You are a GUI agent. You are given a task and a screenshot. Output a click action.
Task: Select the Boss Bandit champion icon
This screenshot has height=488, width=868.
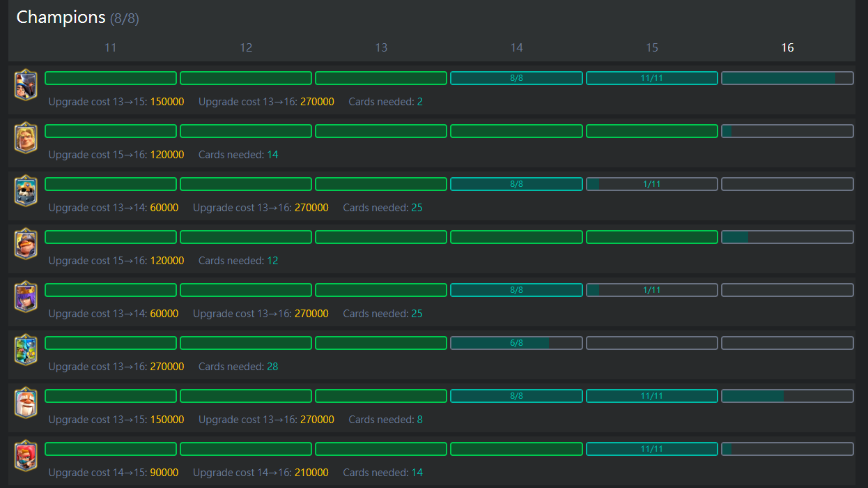tap(26, 456)
